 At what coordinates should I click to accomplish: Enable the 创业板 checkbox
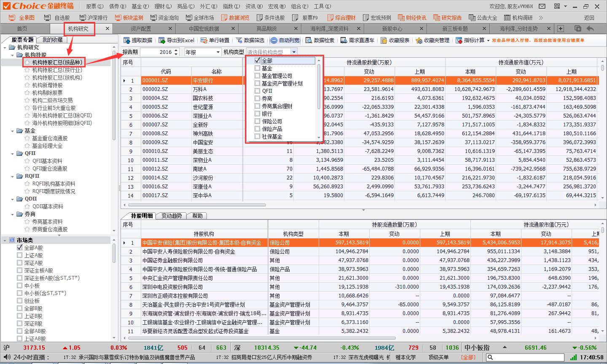pos(20,301)
